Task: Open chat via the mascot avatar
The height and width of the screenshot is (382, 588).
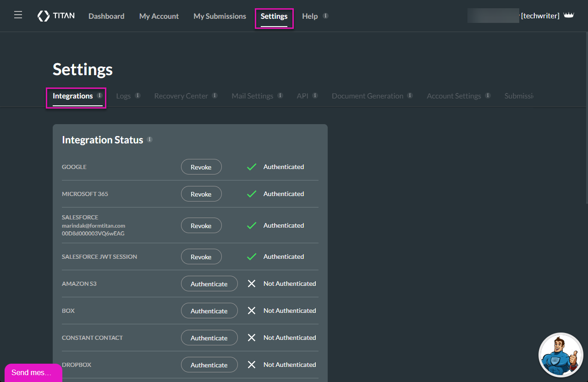Action: tap(561, 355)
